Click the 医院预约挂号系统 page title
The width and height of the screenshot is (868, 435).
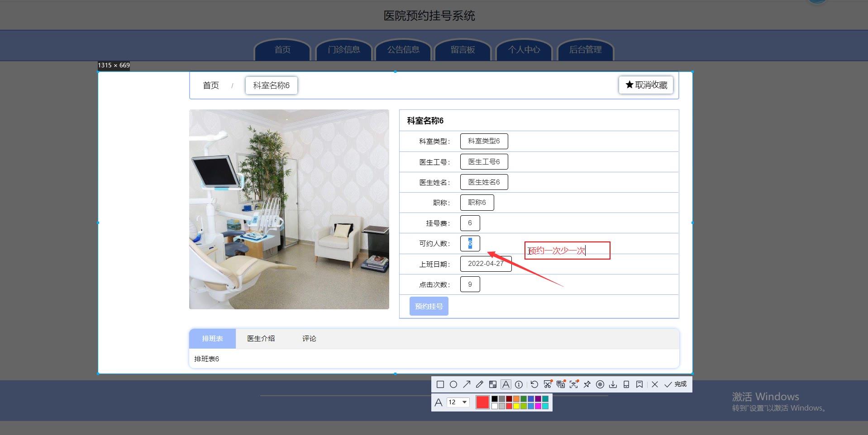429,16
